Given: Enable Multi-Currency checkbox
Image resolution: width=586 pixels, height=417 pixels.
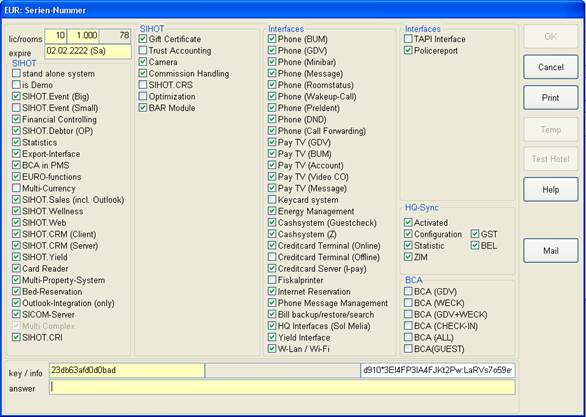Looking at the screenshot, I should (16, 188).
